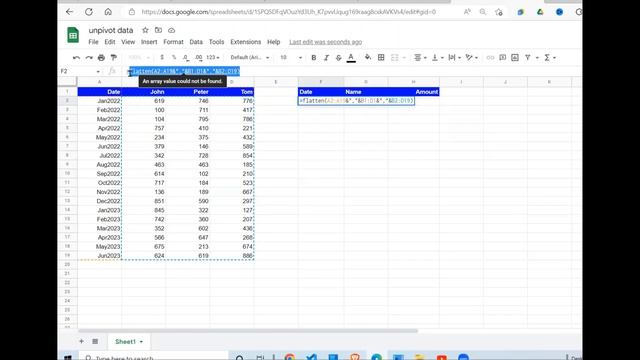Click the 'Amount' header cell

point(414,92)
